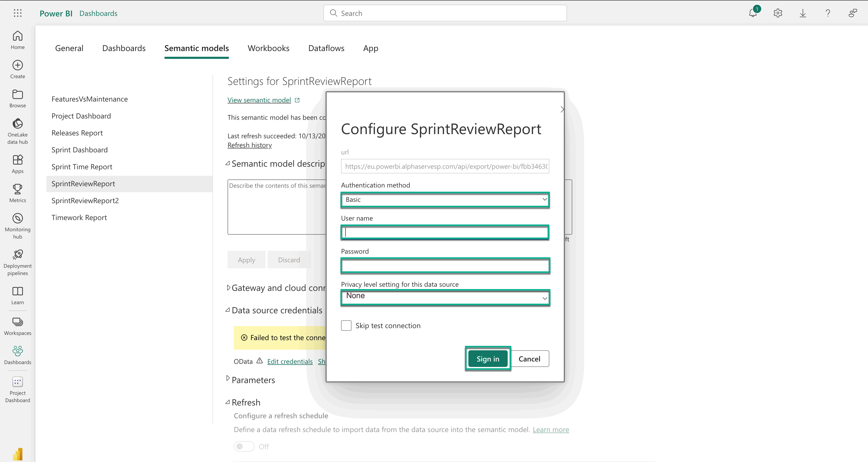Switch to the Dataflows tab
This screenshot has width=868, height=462.
(x=326, y=48)
